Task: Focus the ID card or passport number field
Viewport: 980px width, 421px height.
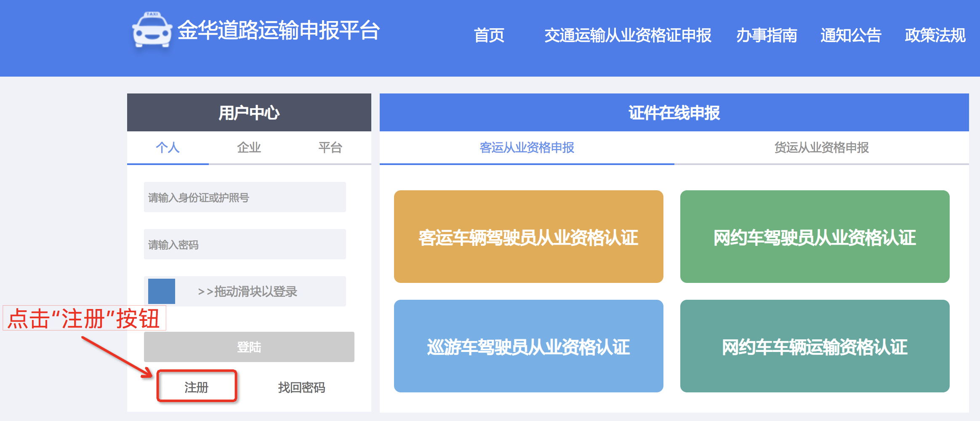Action: click(x=245, y=197)
